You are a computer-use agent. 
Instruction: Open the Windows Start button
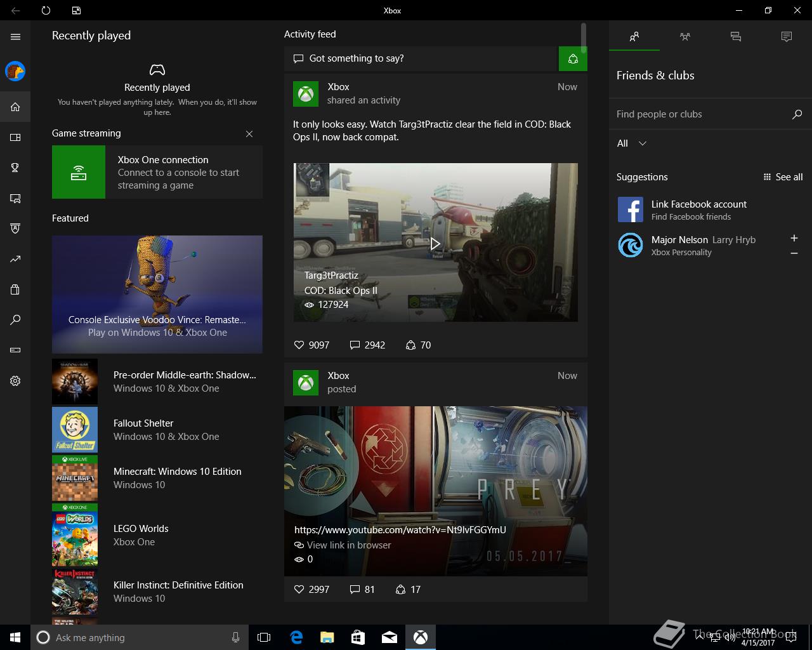coord(15,637)
